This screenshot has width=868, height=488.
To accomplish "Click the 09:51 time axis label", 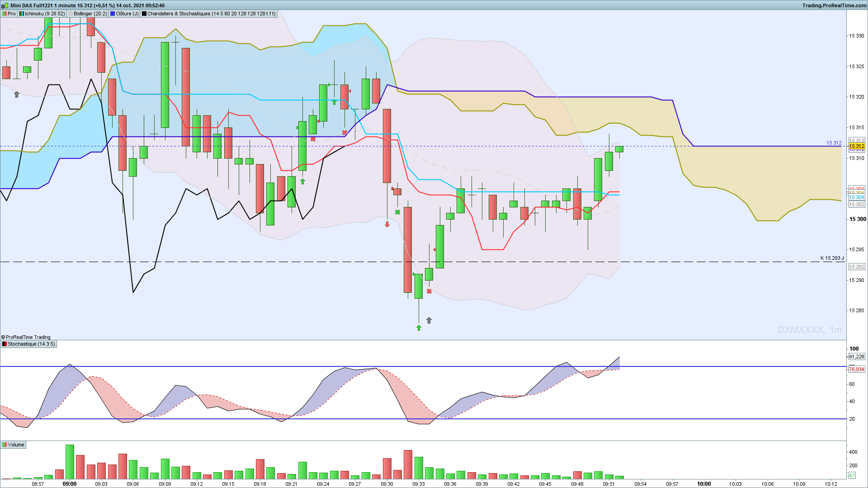I will (609, 484).
